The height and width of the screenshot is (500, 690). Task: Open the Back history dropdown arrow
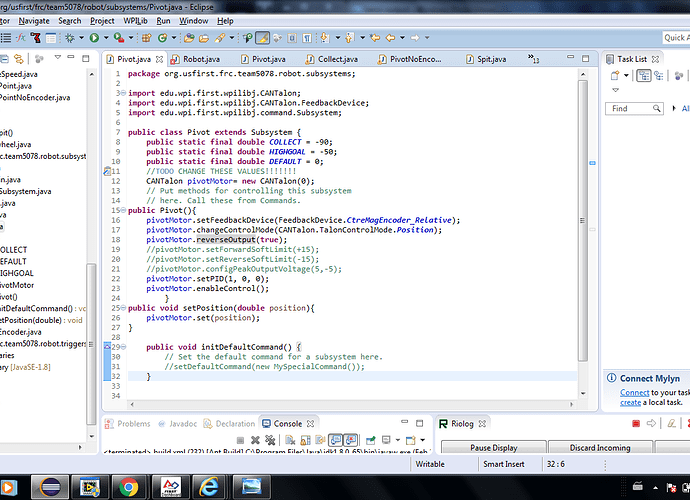coord(402,38)
